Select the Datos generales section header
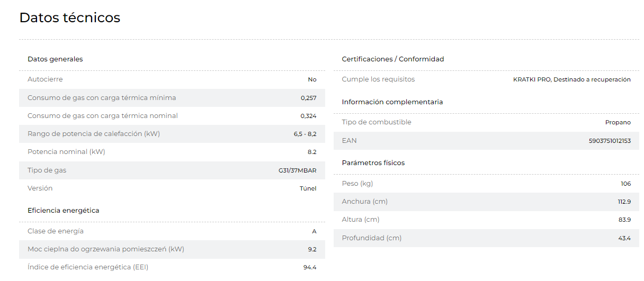This screenshot has height=281, width=644. pyautogui.click(x=55, y=59)
